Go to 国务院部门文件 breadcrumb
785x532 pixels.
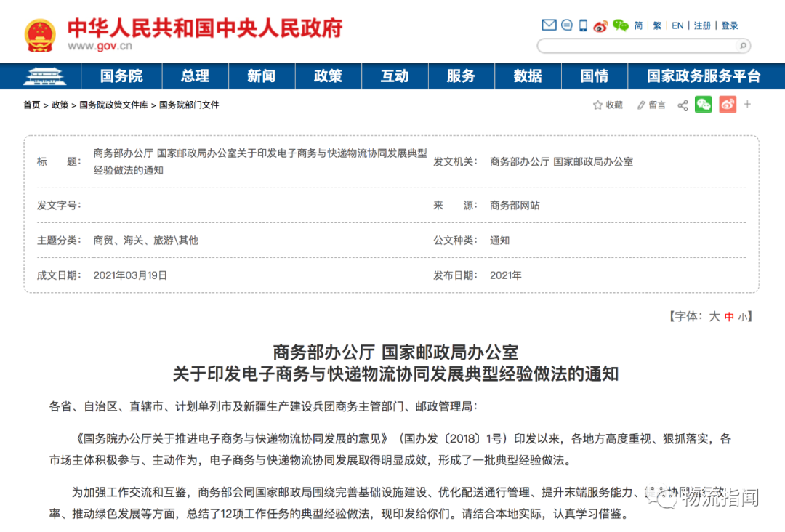[189, 105]
